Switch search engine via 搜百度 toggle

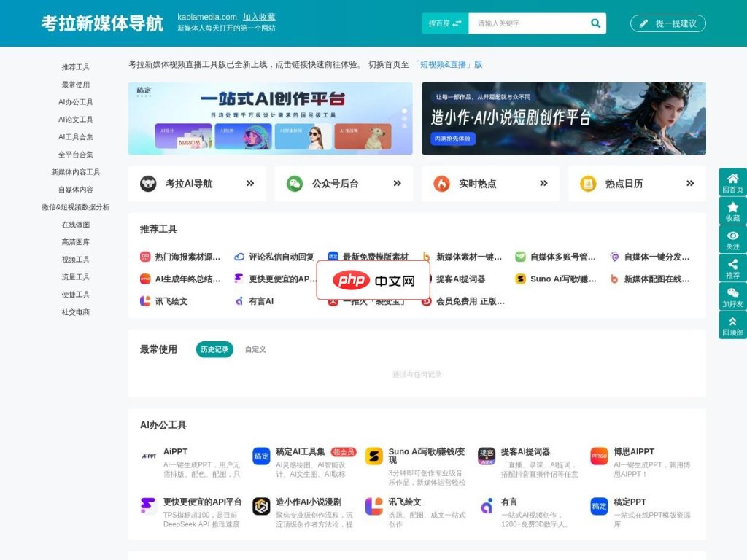click(445, 23)
